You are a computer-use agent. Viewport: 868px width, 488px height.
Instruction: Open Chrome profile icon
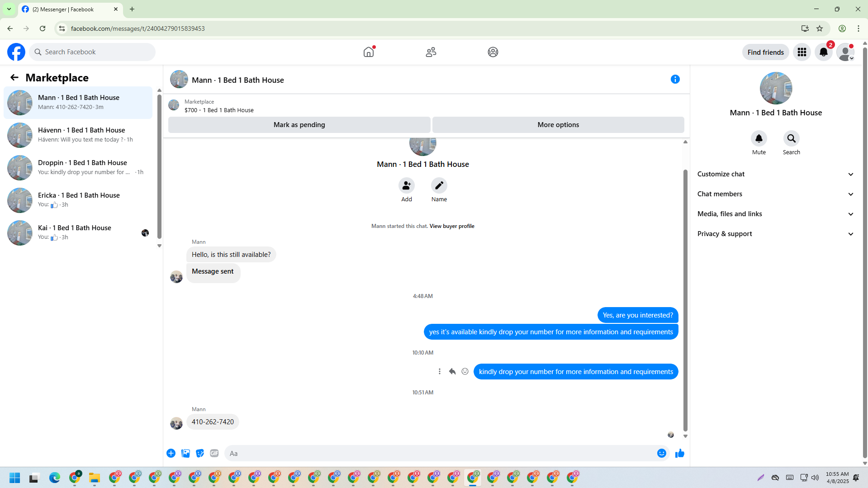click(842, 28)
